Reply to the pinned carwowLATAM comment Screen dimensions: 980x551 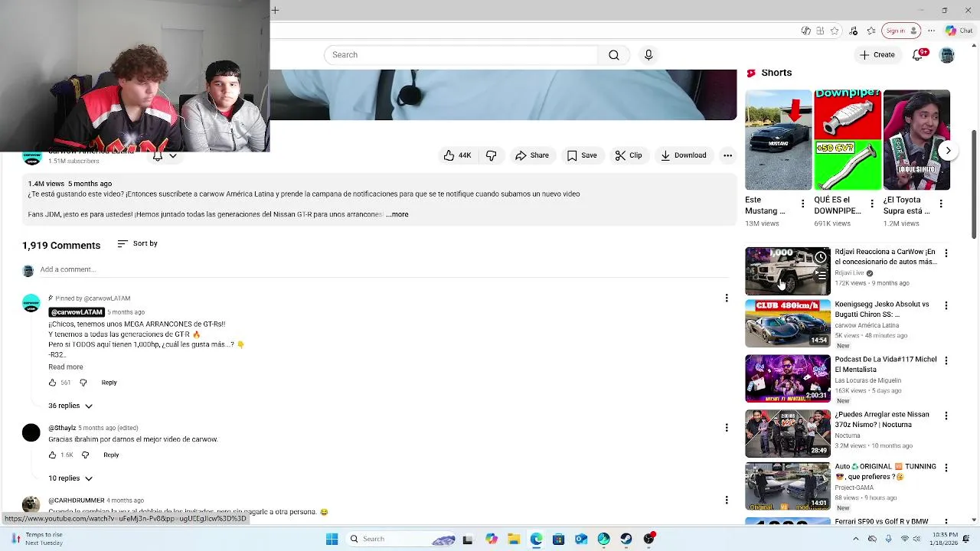pos(109,383)
